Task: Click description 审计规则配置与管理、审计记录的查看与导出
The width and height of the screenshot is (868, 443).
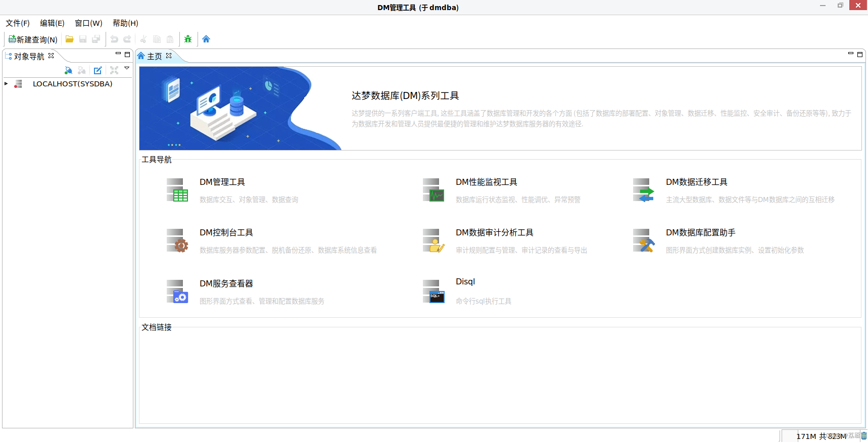Action: [x=521, y=250]
